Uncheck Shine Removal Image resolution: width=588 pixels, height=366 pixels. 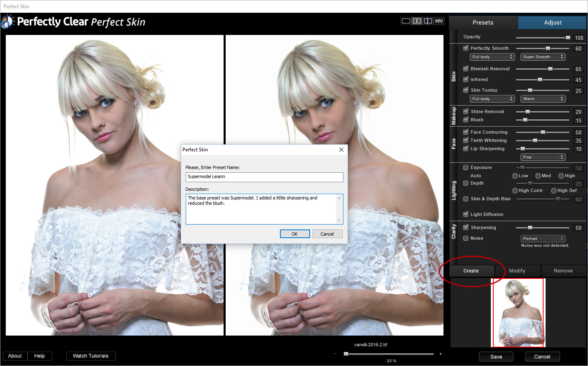tap(466, 111)
